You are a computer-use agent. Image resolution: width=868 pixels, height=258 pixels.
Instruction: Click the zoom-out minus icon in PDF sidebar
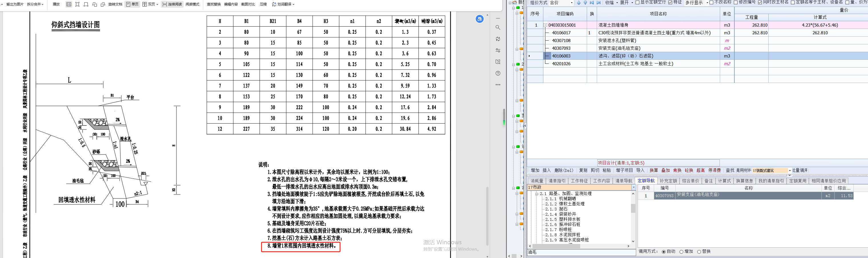(498, 18)
